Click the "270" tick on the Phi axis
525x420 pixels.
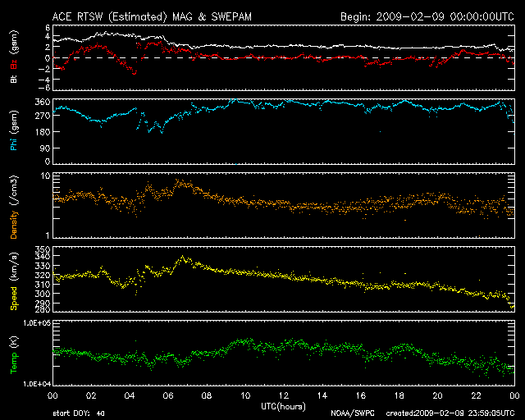click(43, 116)
